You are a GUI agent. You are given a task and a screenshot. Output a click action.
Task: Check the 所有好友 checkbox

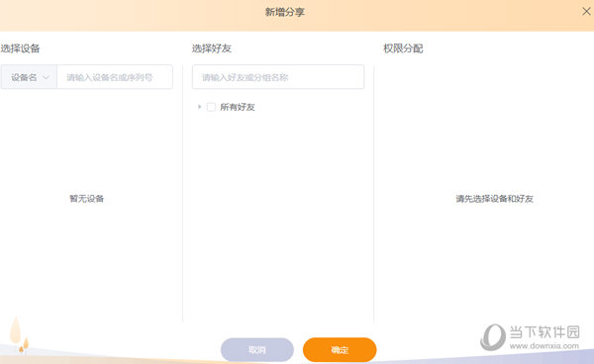[211, 107]
